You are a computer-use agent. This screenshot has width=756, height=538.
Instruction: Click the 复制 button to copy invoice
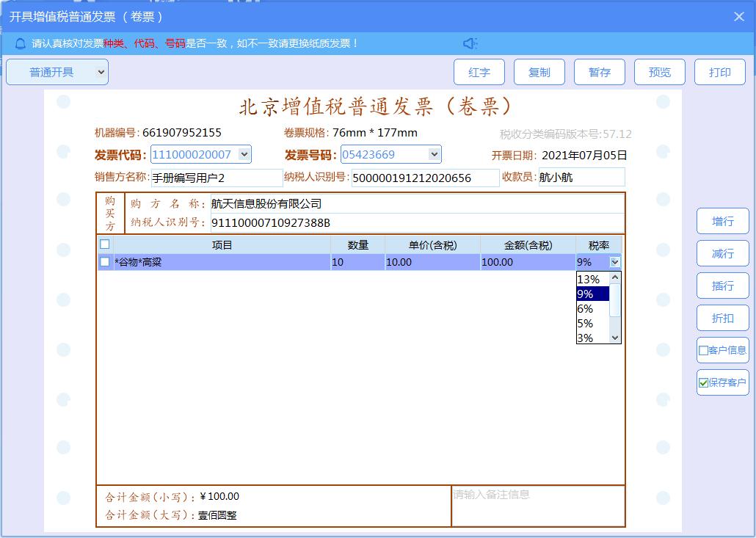pos(539,72)
